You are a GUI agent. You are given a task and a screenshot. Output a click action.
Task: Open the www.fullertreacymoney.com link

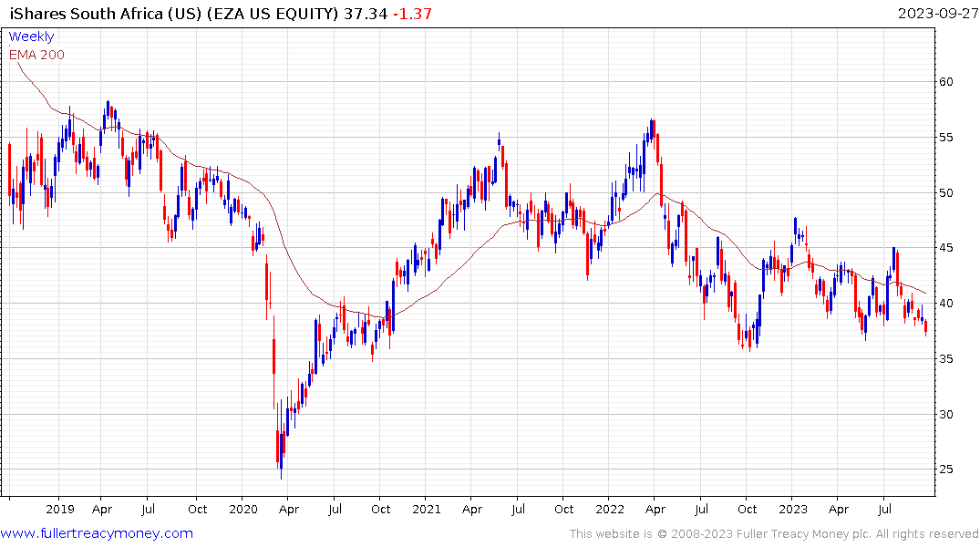tap(97, 533)
